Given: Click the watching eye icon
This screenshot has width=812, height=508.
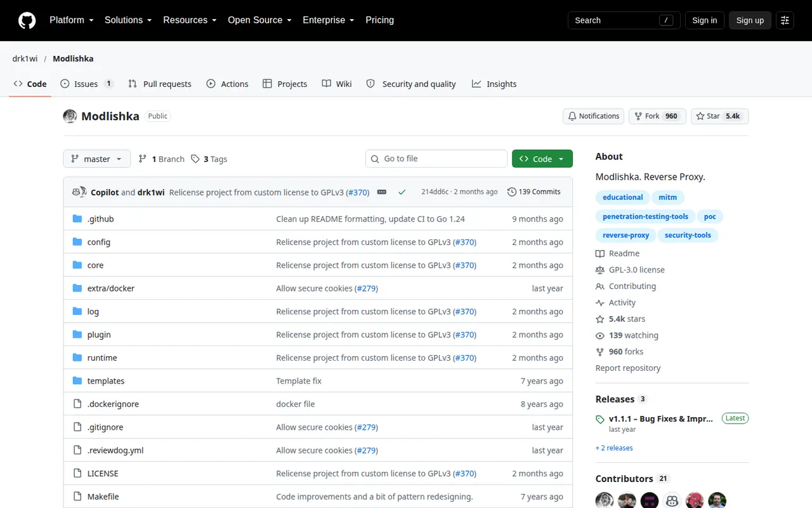Looking at the screenshot, I should click(600, 335).
